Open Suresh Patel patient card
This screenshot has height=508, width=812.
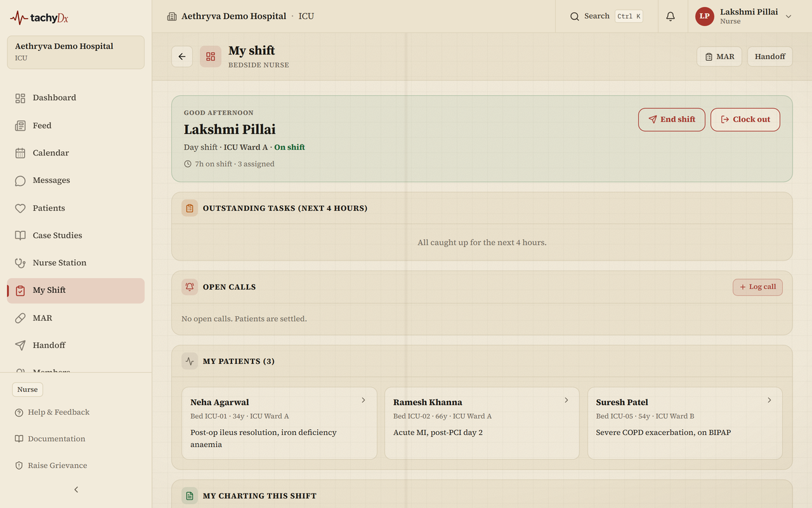[685, 423]
